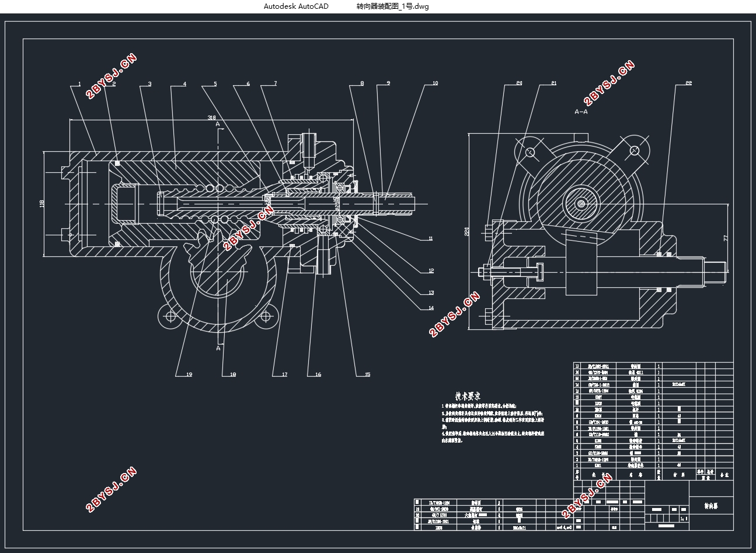This screenshot has width=756, height=553.
Task: Select the part label 14
Action: tap(431, 308)
